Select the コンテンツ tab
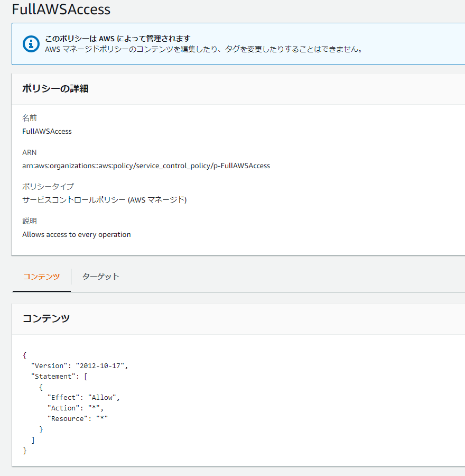 [42, 276]
